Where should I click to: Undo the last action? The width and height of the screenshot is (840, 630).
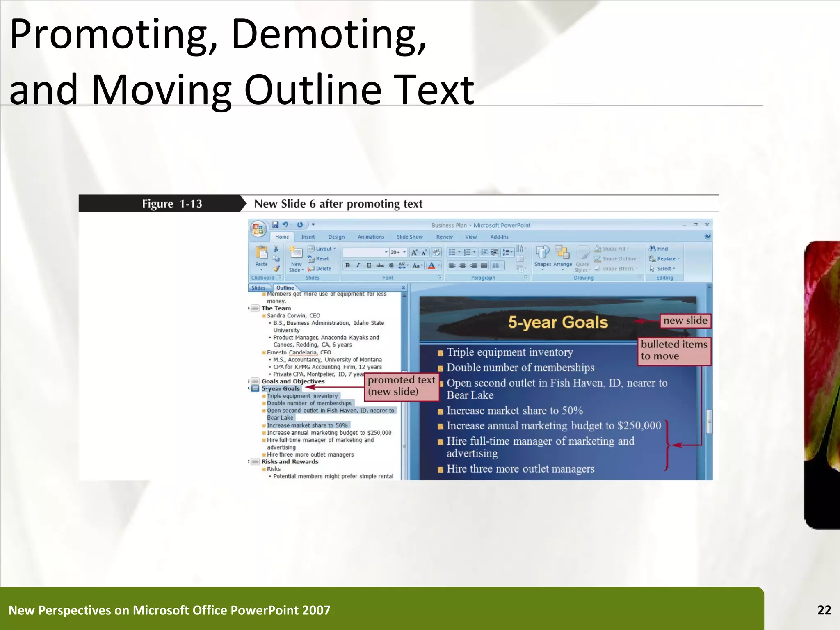[285, 224]
